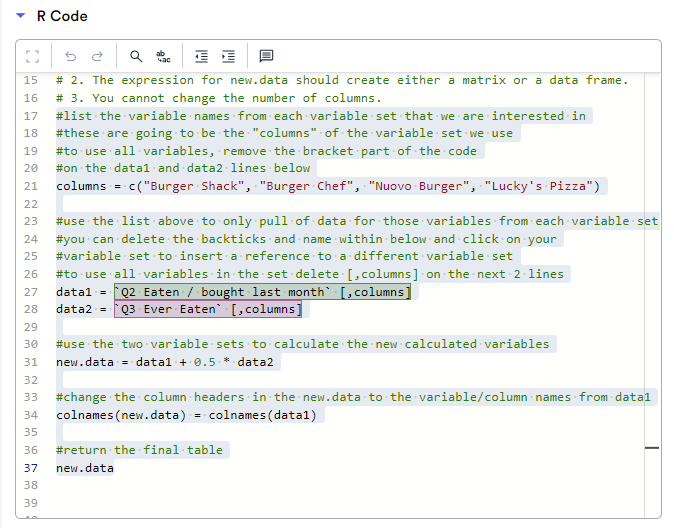Open find and replace tool
Viewport: 674px width, 528px height.
click(x=163, y=56)
